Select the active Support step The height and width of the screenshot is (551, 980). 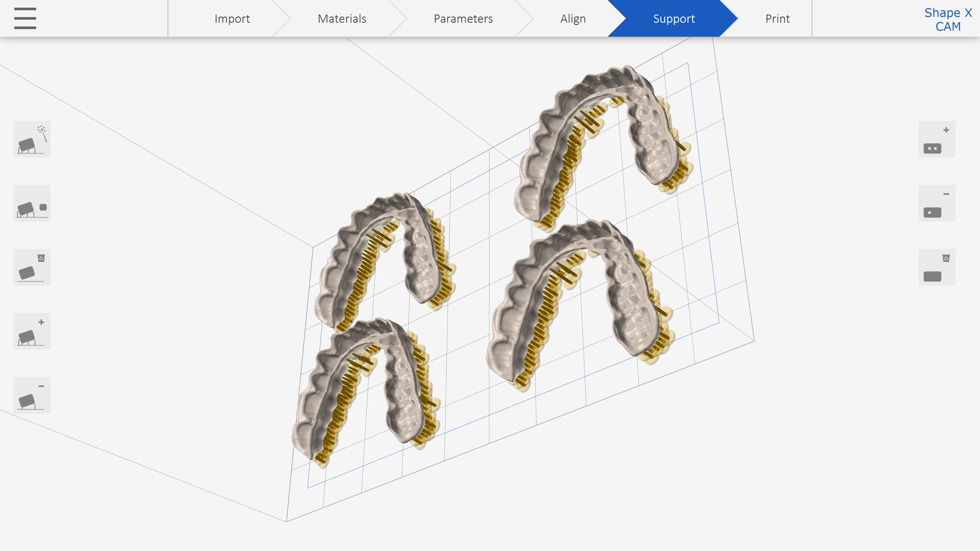[x=674, y=18]
